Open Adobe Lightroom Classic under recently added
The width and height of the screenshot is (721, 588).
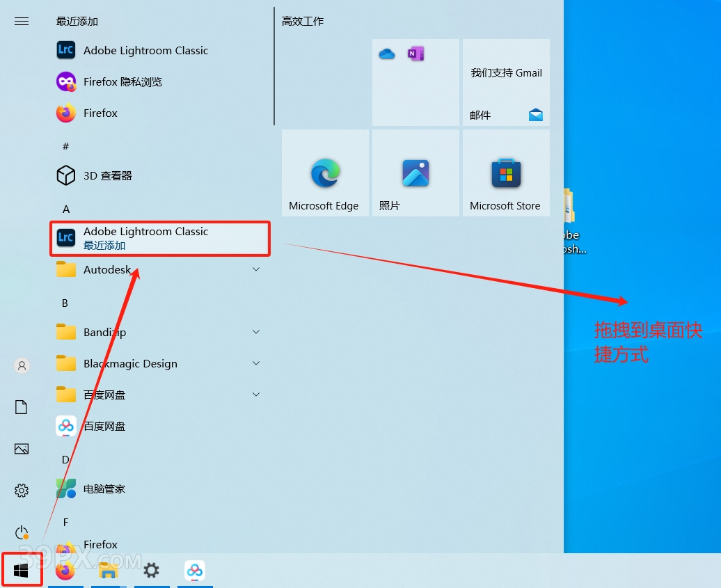(x=160, y=50)
